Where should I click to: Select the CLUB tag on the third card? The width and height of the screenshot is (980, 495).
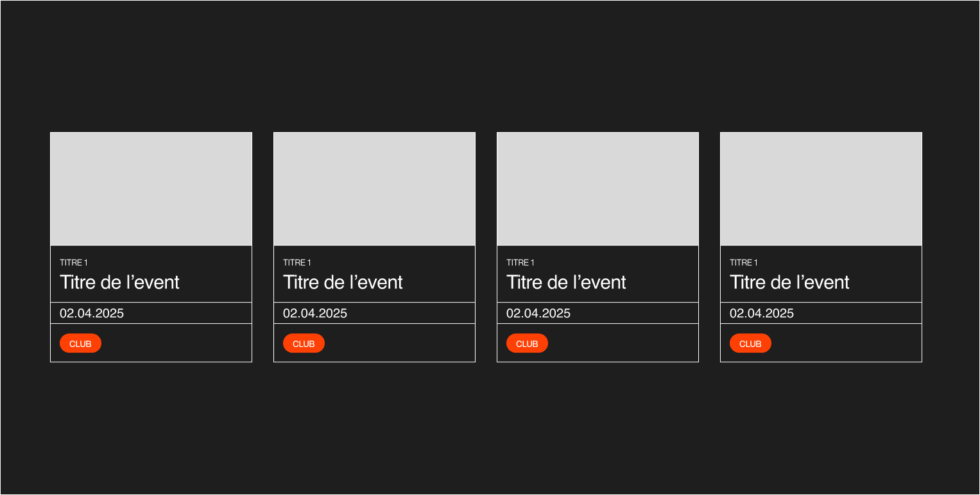coord(527,344)
